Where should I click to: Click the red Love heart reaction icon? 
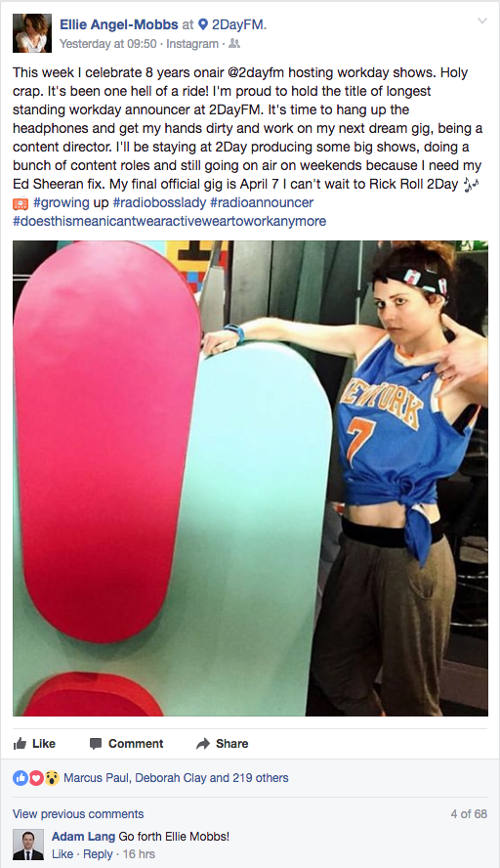(35, 778)
